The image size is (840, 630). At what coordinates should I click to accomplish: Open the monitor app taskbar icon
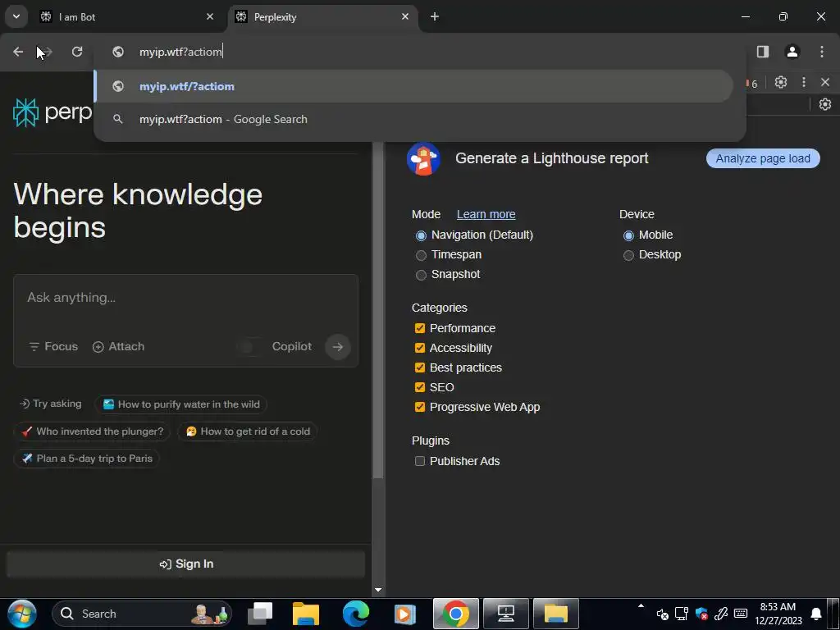[x=505, y=614]
